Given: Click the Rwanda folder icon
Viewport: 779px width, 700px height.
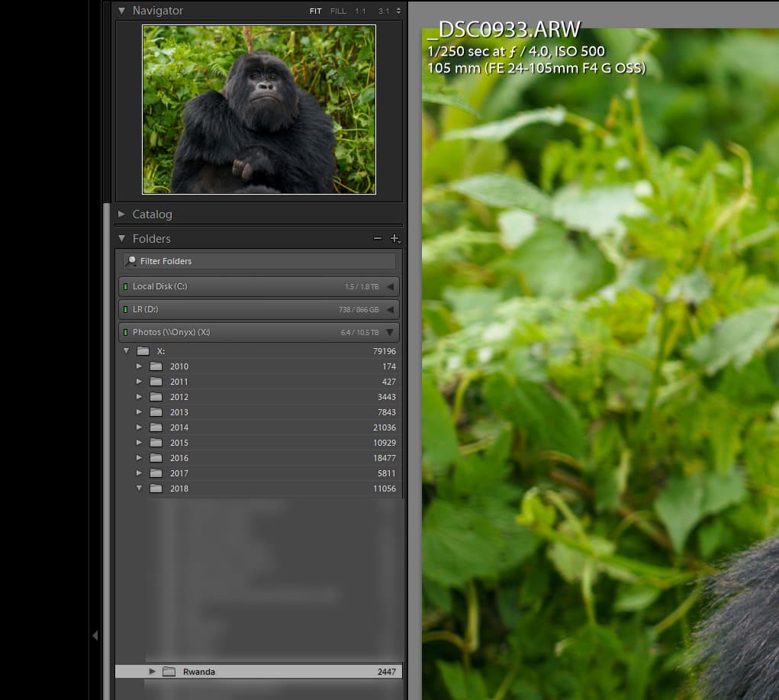Looking at the screenshot, I should coord(169,672).
